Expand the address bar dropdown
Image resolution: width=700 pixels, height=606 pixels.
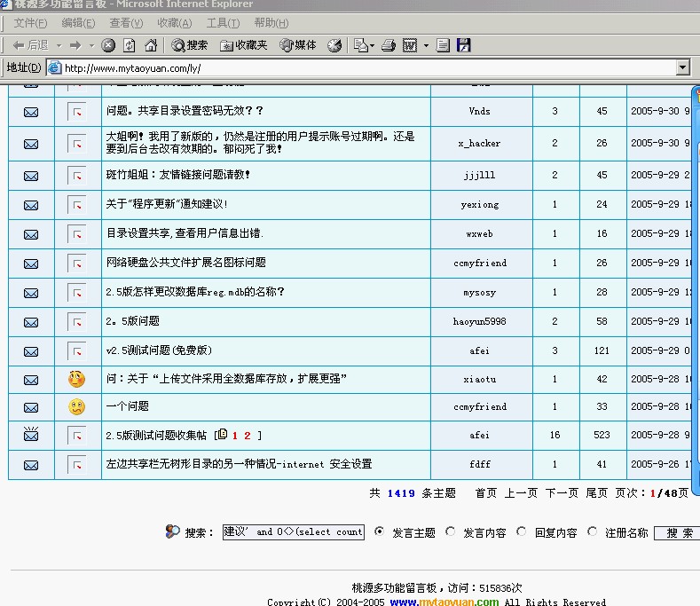[x=682, y=67]
